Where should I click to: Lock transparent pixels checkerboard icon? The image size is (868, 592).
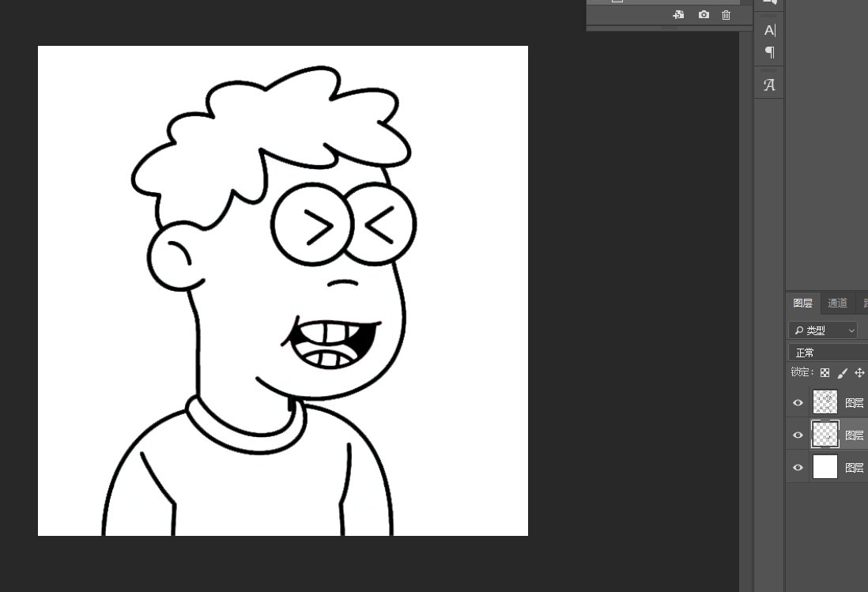click(825, 372)
